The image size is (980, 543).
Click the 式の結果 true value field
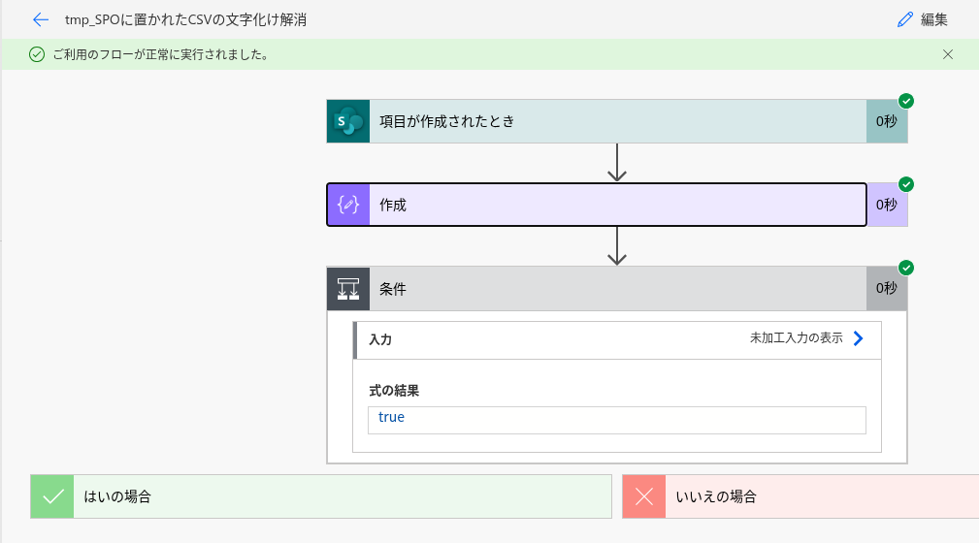(616, 419)
